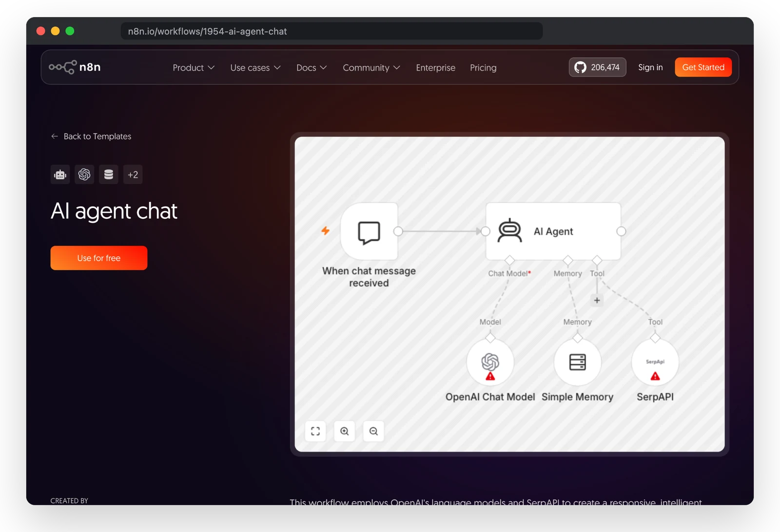The height and width of the screenshot is (532, 780).
Task: Open the Pricing page
Action: click(483, 68)
